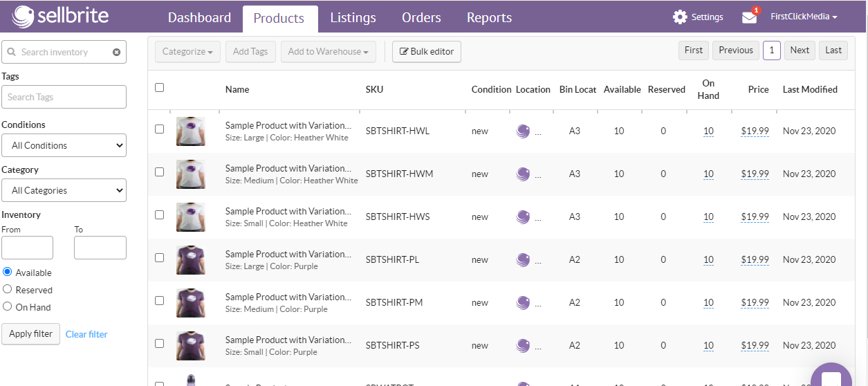
Task: Tick the select-all checkbox in header
Action: tap(160, 88)
